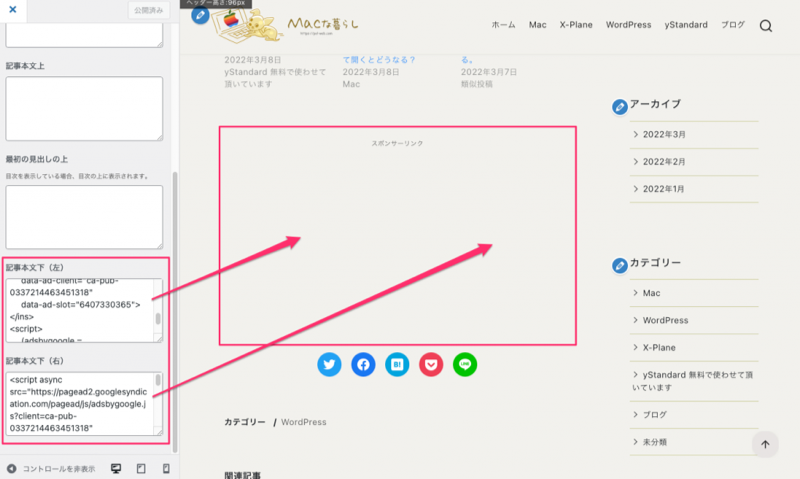Screen dimensions: 800x479
Task: Open the WordPress category link in sidebar
Action: [x=665, y=320]
